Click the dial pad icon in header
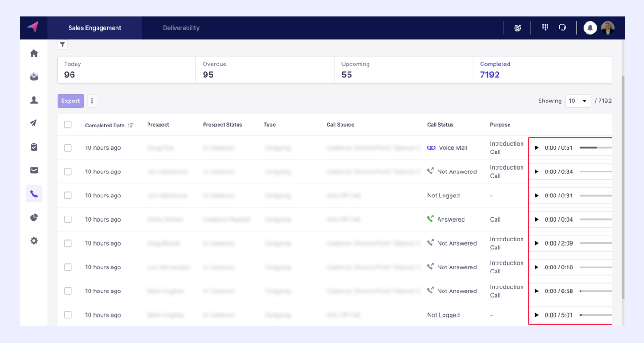Image resolution: width=644 pixels, height=343 pixels. (x=545, y=27)
